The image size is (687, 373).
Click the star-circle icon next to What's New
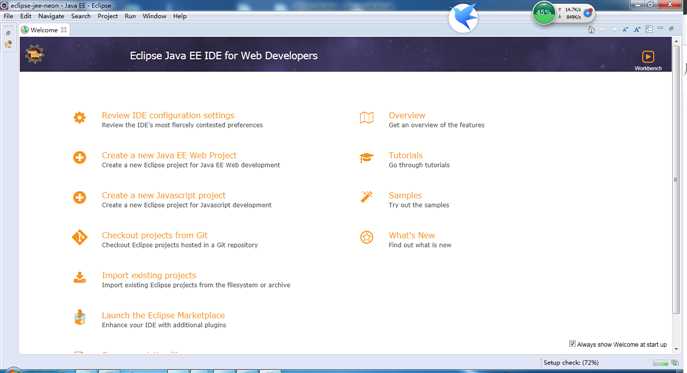point(367,237)
